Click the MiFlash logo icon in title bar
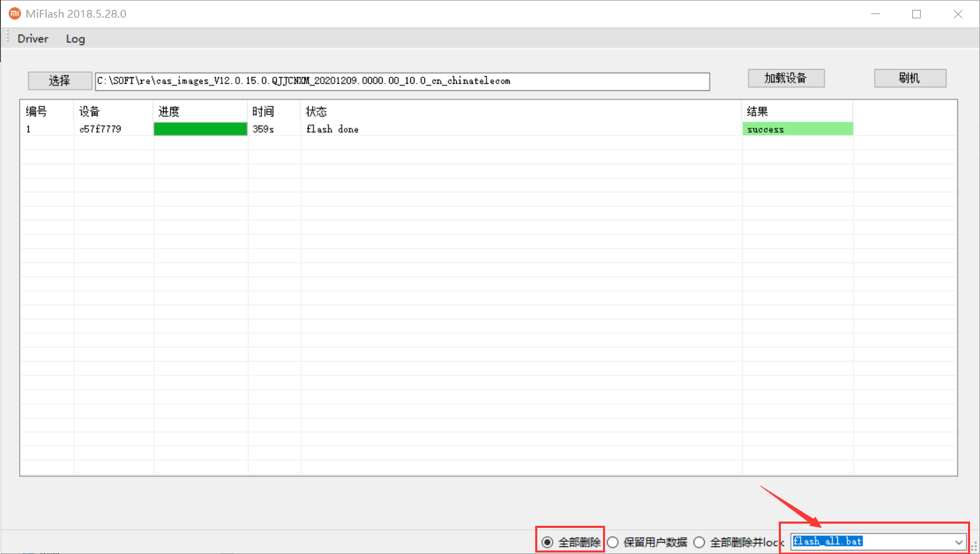 pos(14,13)
